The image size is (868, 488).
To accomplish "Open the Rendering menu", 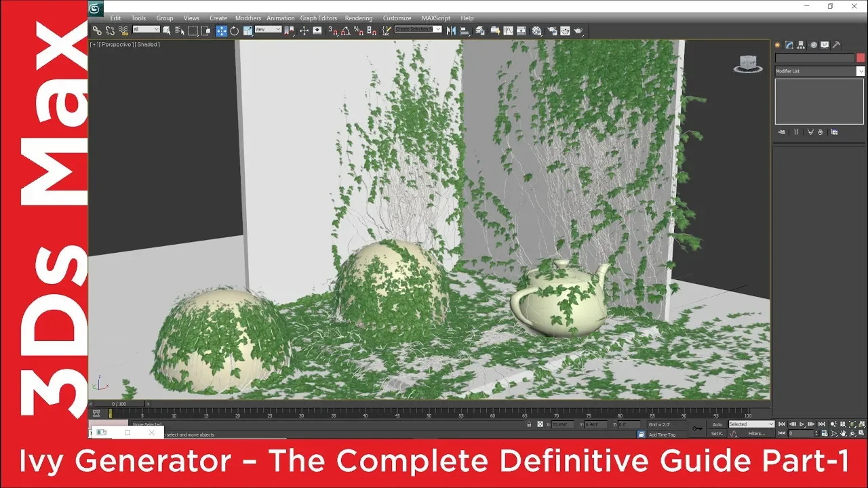I will [x=359, y=18].
